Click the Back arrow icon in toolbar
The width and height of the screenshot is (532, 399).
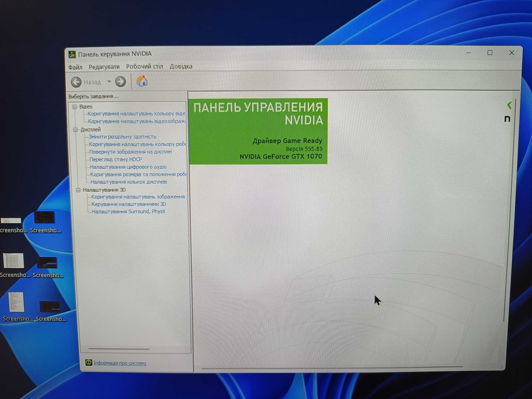click(x=76, y=82)
